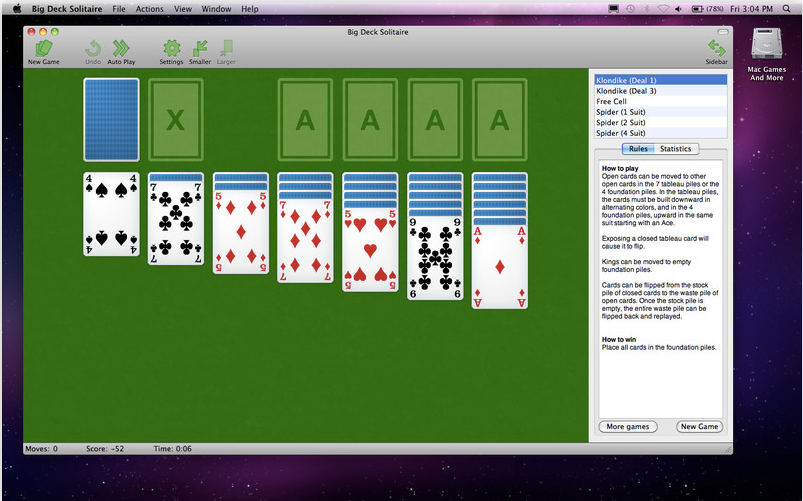Click the volume icon in menu bar
The height and width of the screenshot is (501, 803).
pos(679,9)
